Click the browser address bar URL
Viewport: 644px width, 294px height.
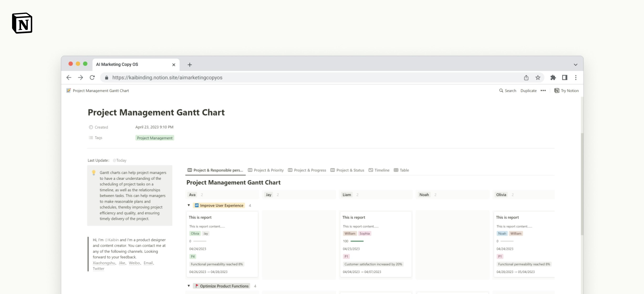tap(167, 77)
